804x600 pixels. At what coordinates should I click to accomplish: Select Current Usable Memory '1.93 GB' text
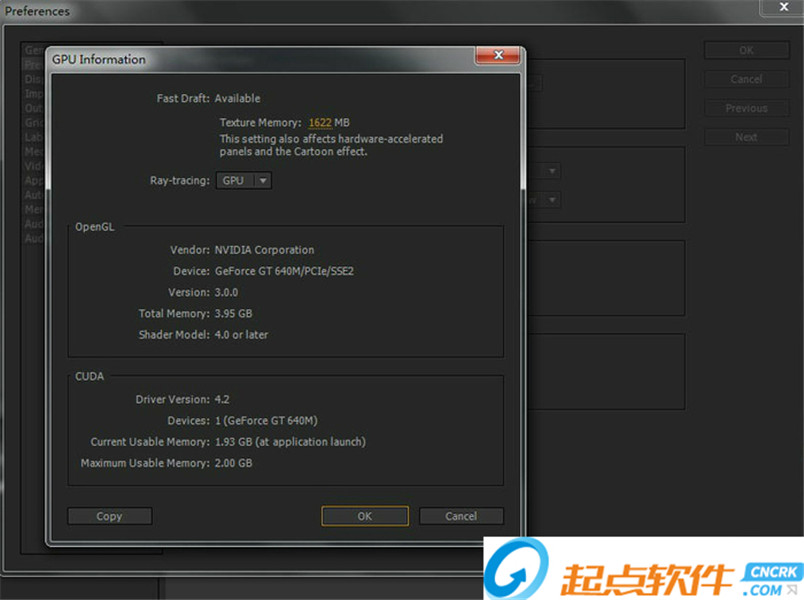(x=233, y=442)
